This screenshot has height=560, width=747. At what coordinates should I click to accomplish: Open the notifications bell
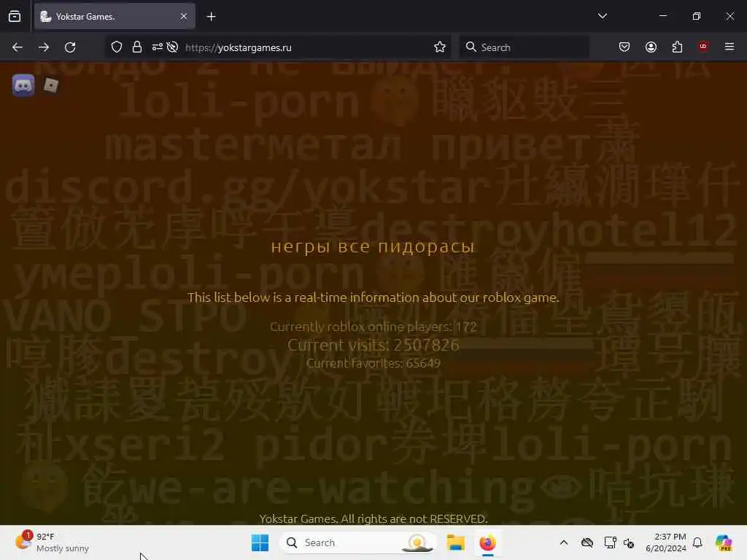[697, 542]
